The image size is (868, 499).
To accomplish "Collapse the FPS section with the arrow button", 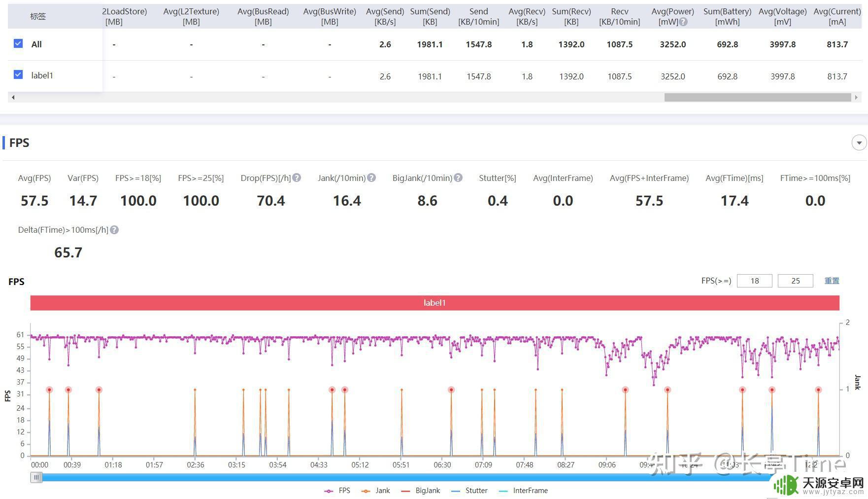I will coord(859,143).
